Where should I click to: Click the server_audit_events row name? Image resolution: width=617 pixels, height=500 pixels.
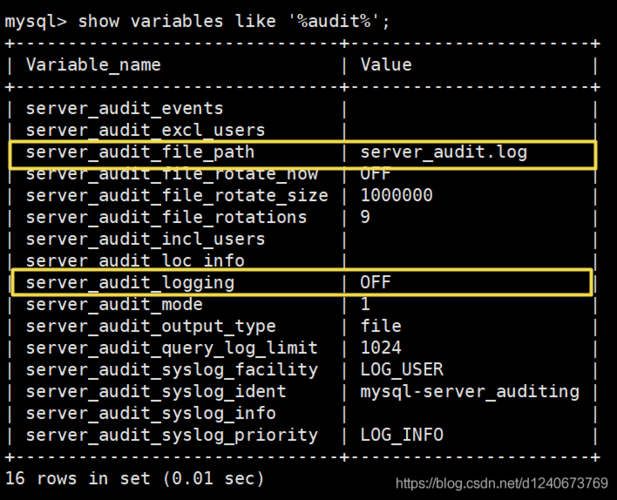point(124,109)
